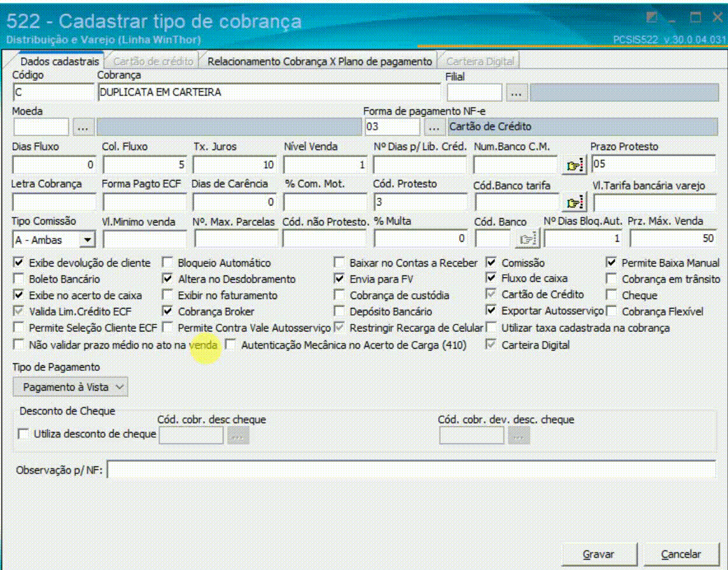This screenshot has height=570, width=728.
Task: Enable Baixar no Contas a Receber
Action: 339,263
